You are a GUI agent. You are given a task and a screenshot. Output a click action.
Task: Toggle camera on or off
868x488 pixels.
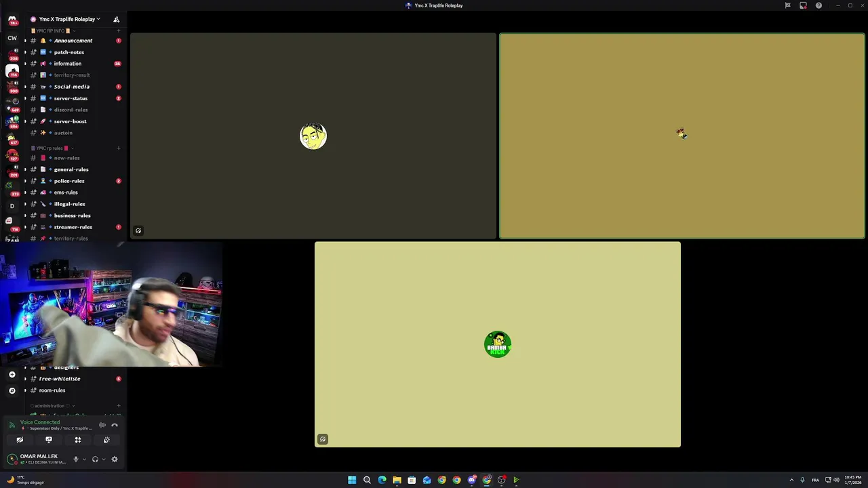click(20, 440)
